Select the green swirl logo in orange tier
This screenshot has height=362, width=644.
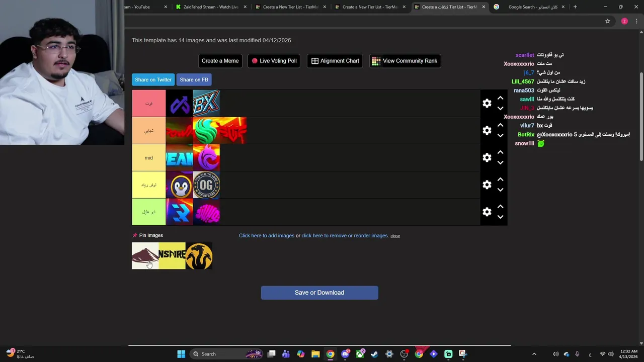[206, 130]
